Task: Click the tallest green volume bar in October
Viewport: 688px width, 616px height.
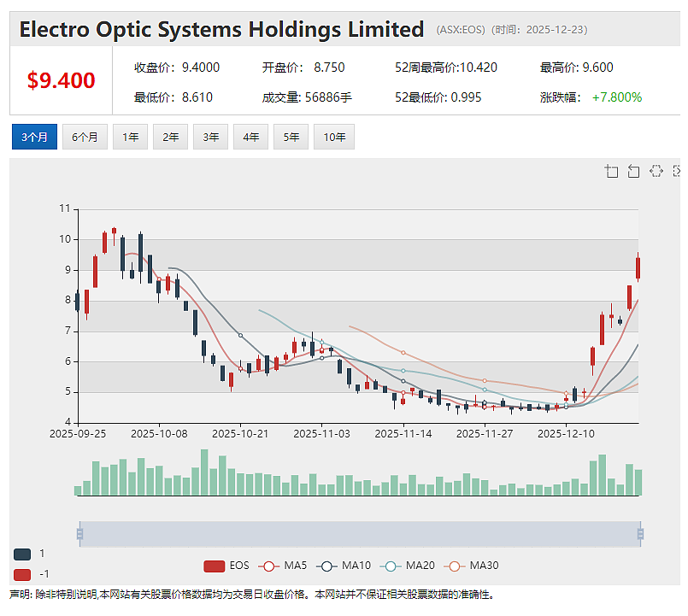Action: click(x=204, y=472)
